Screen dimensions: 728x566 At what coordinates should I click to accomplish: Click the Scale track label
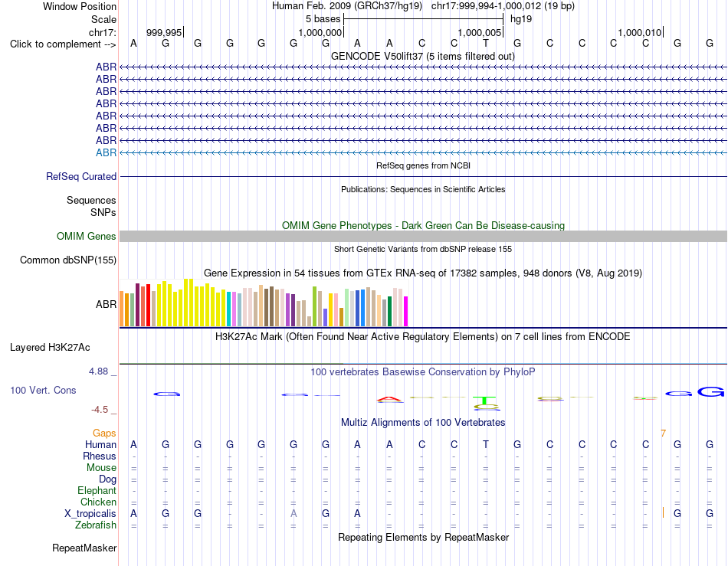click(x=103, y=19)
